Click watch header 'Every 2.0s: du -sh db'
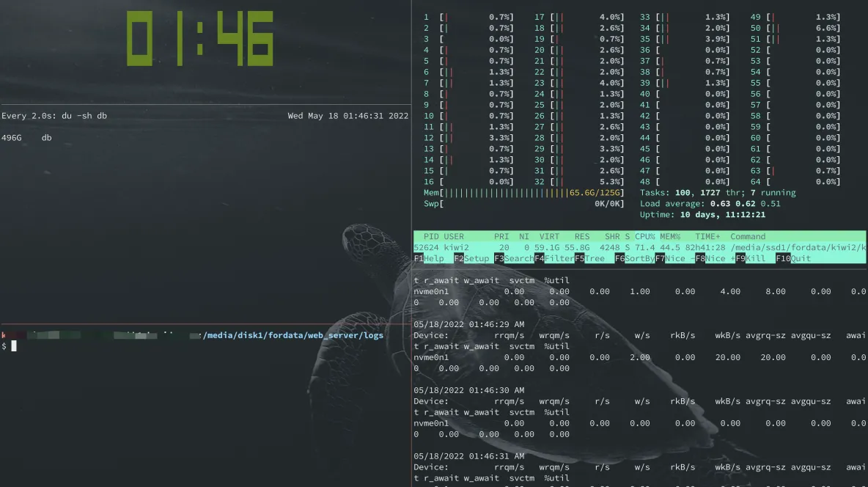 (x=54, y=116)
